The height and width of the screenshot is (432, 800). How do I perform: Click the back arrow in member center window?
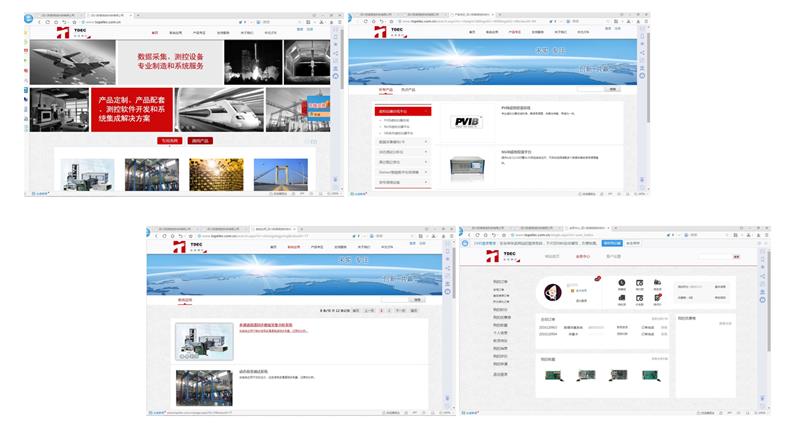click(469, 235)
